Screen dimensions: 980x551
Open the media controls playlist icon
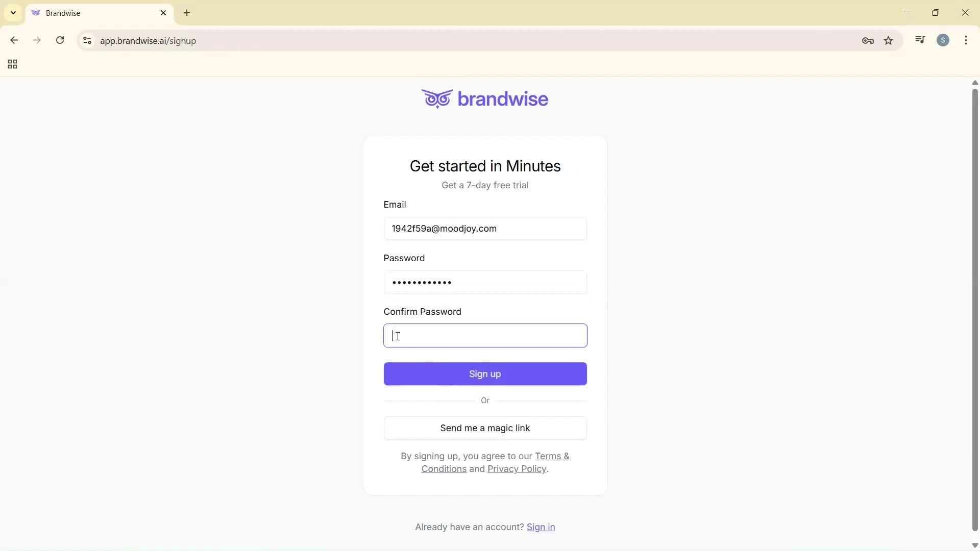[x=920, y=39]
